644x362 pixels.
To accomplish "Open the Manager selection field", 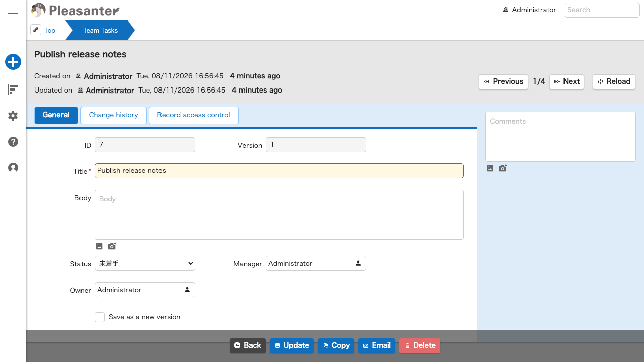I will tap(316, 263).
